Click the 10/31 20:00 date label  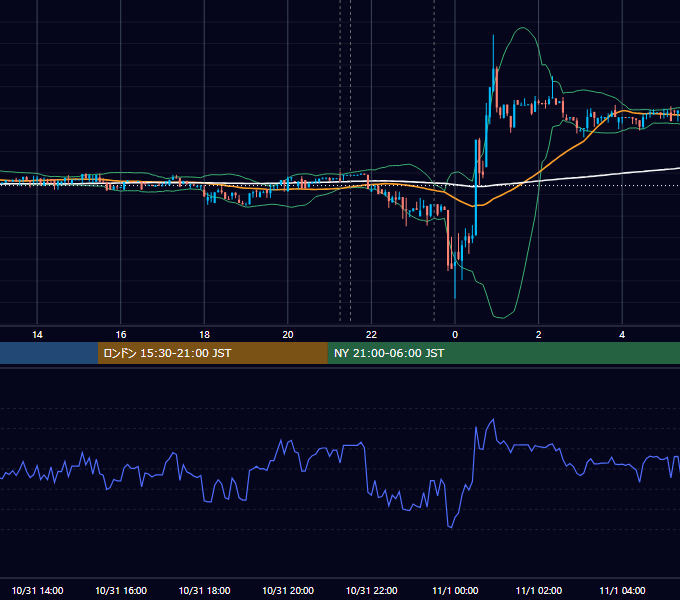tap(288, 590)
